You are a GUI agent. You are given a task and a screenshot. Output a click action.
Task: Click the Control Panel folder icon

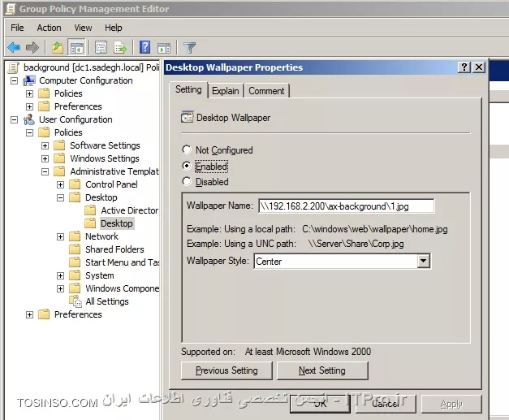pyautogui.click(x=75, y=184)
